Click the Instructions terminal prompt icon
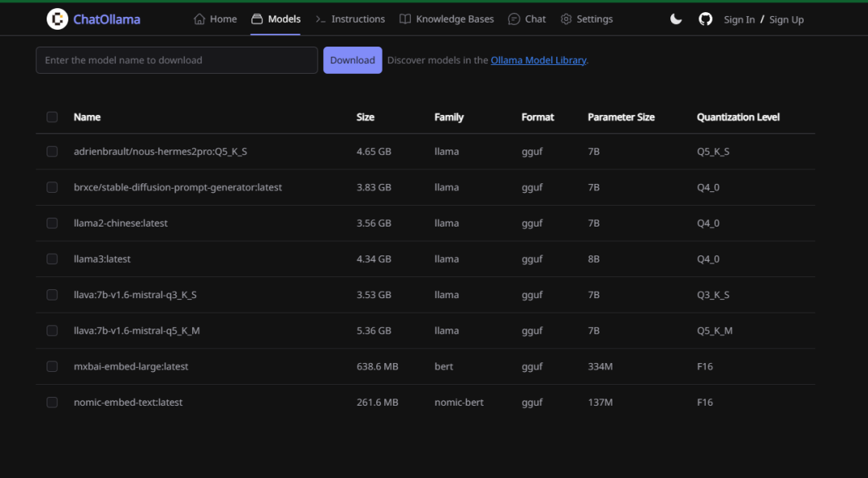 click(x=321, y=19)
